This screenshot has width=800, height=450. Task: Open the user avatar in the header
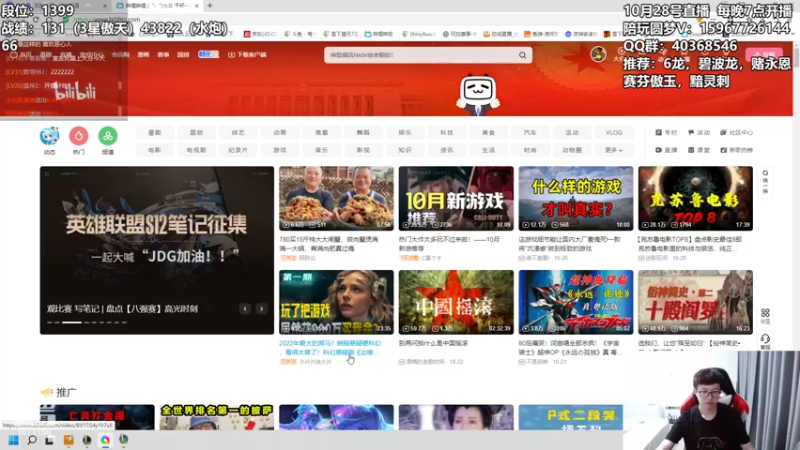coord(598,54)
